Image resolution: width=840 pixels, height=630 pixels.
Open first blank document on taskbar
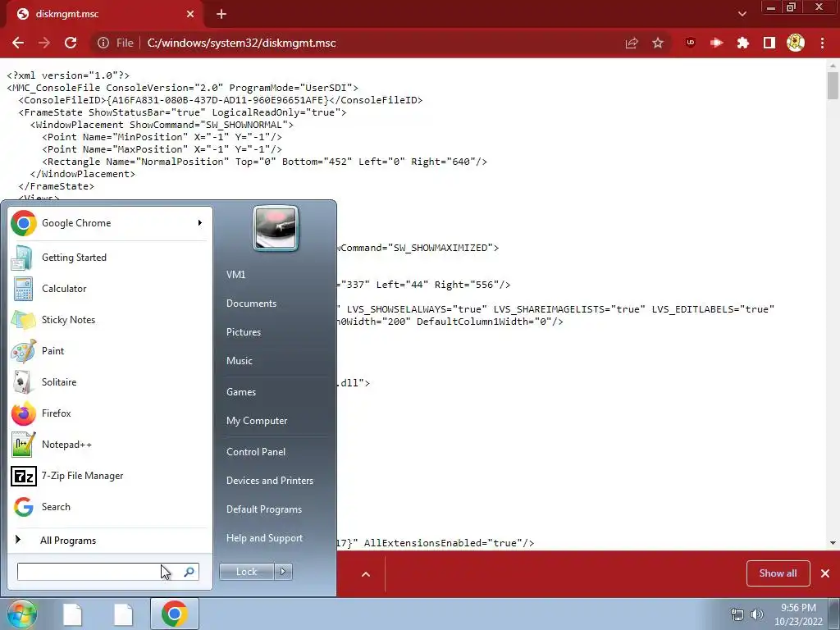(x=73, y=614)
